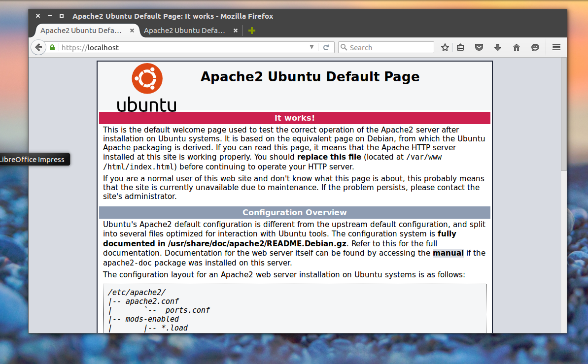The width and height of the screenshot is (588, 364).
Task: Reload the current page
Action: (x=326, y=48)
